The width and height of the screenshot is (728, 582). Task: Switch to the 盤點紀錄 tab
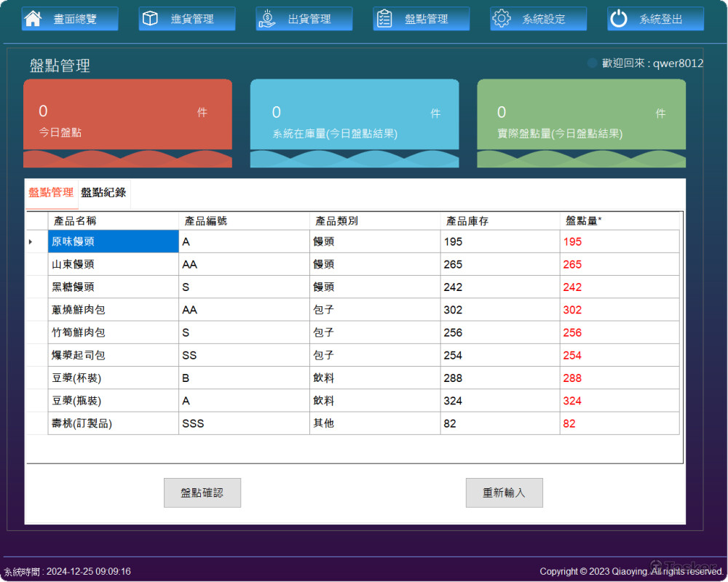103,193
